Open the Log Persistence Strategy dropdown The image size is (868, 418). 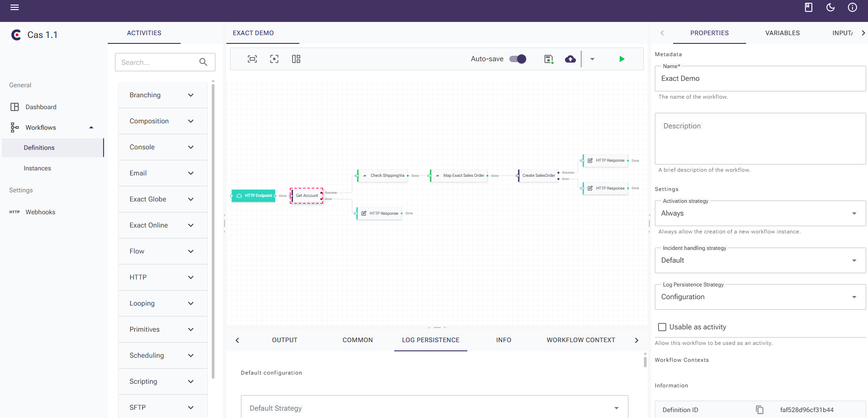click(x=760, y=297)
